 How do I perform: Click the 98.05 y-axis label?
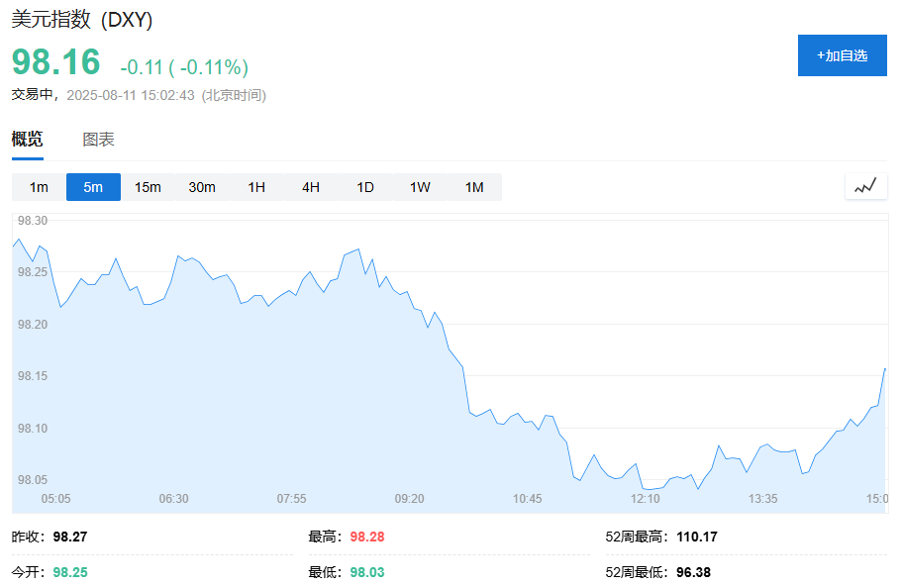click(33, 480)
